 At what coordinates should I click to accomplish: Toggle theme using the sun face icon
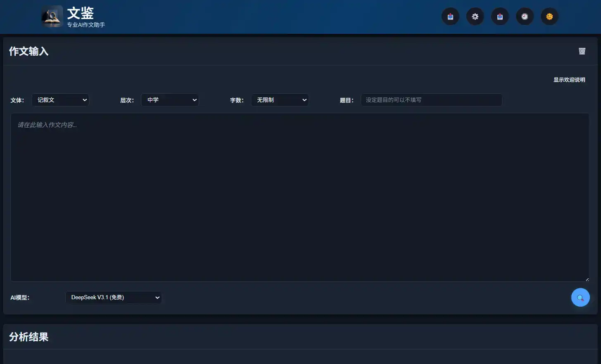click(x=549, y=17)
